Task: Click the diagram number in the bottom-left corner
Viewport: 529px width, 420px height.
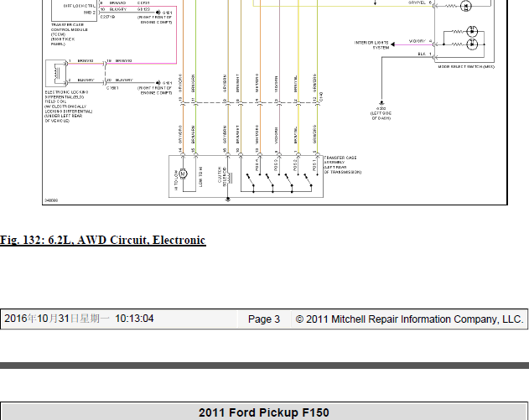Action: coord(51,200)
